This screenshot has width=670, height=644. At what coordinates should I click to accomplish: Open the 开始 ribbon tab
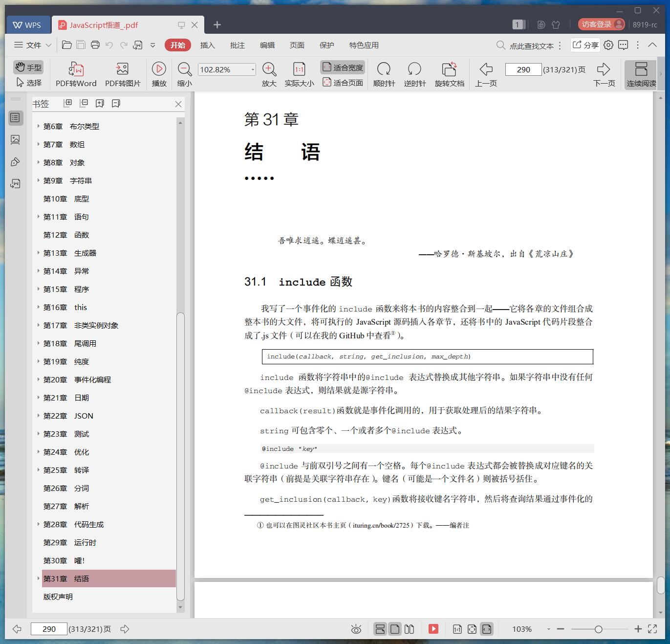[x=177, y=45]
